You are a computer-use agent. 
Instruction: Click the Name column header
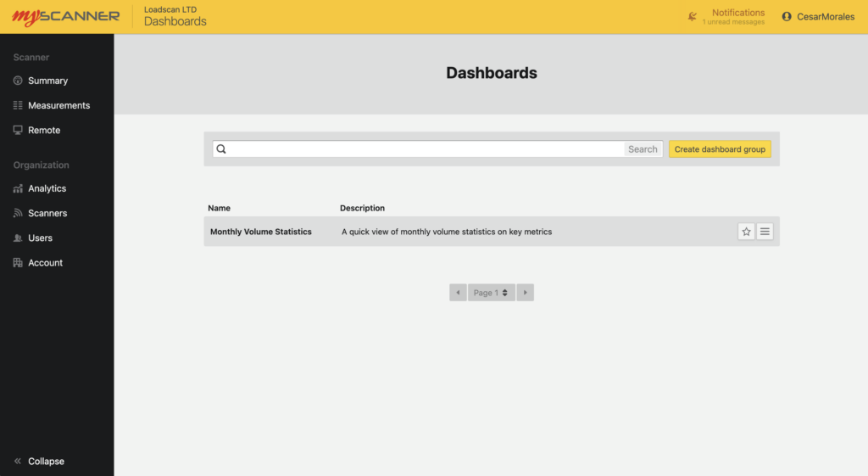pyautogui.click(x=220, y=208)
